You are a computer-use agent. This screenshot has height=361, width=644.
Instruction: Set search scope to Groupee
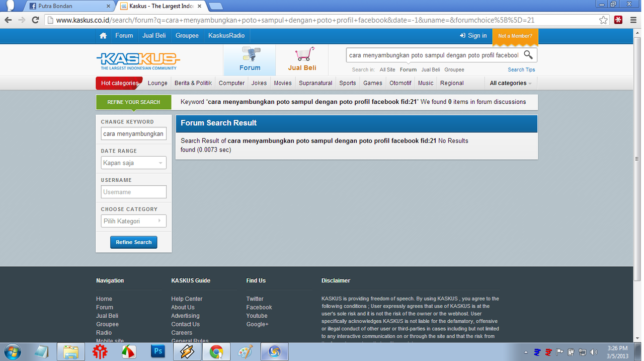(x=454, y=69)
